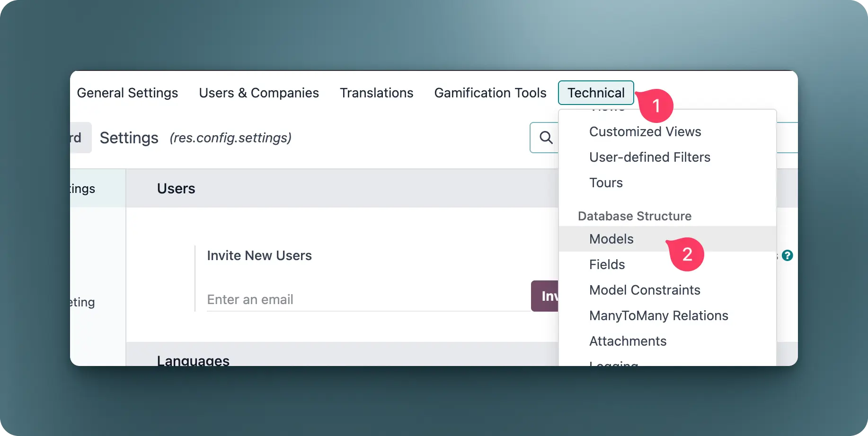Click the Tours menu entry
The height and width of the screenshot is (436, 868).
(x=606, y=183)
